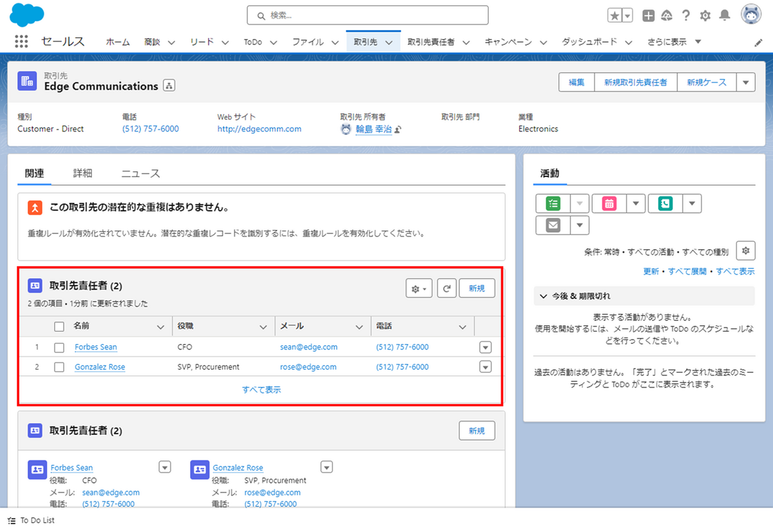Viewport: 773px width, 532px height.
Task: Check the Forbes Sean row checkbox
Action: [59, 347]
